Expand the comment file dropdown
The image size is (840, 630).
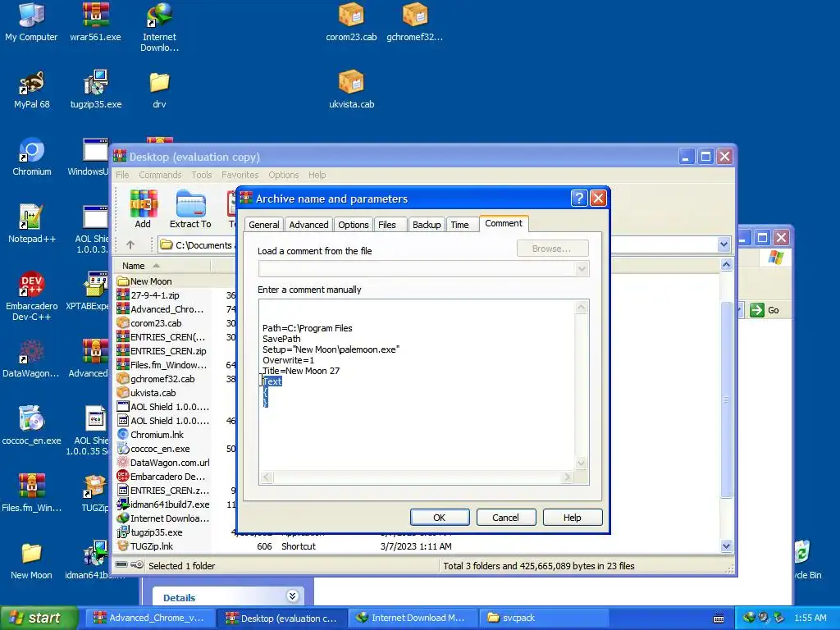[582, 269]
